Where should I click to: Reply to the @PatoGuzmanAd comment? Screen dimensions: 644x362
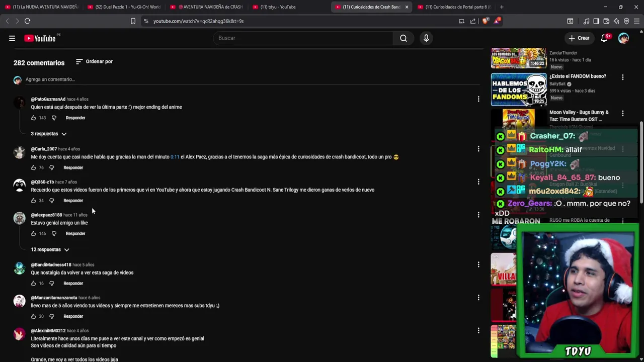(x=75, y=118)
